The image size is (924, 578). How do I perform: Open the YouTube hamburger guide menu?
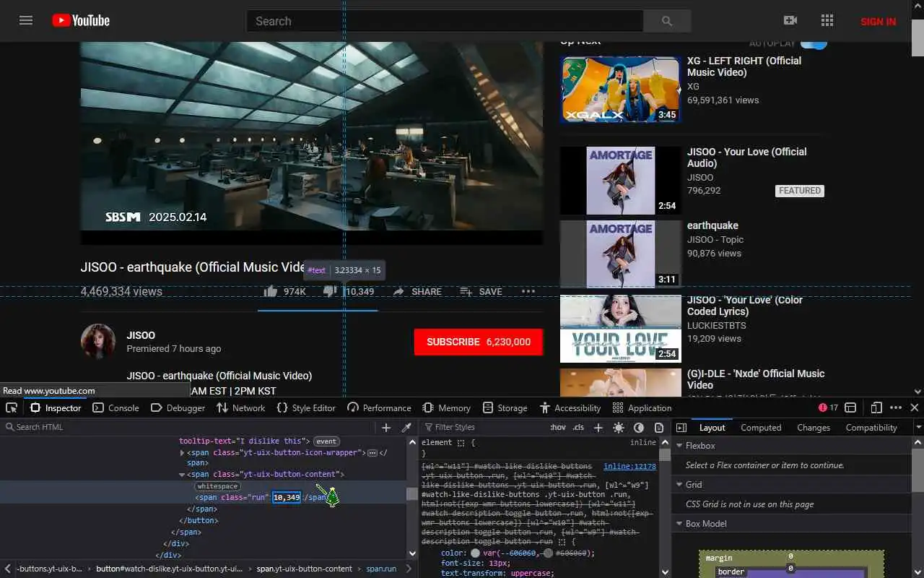[26, 20]
